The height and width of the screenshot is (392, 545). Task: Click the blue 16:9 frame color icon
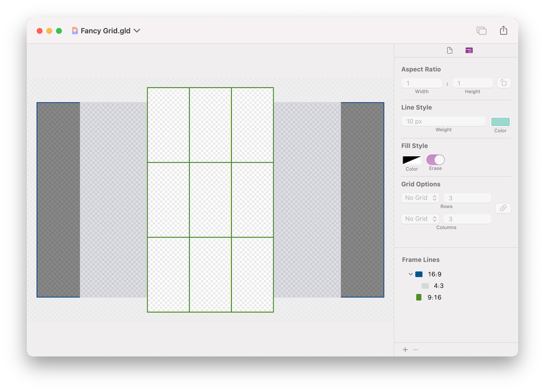tap(419, 274)
